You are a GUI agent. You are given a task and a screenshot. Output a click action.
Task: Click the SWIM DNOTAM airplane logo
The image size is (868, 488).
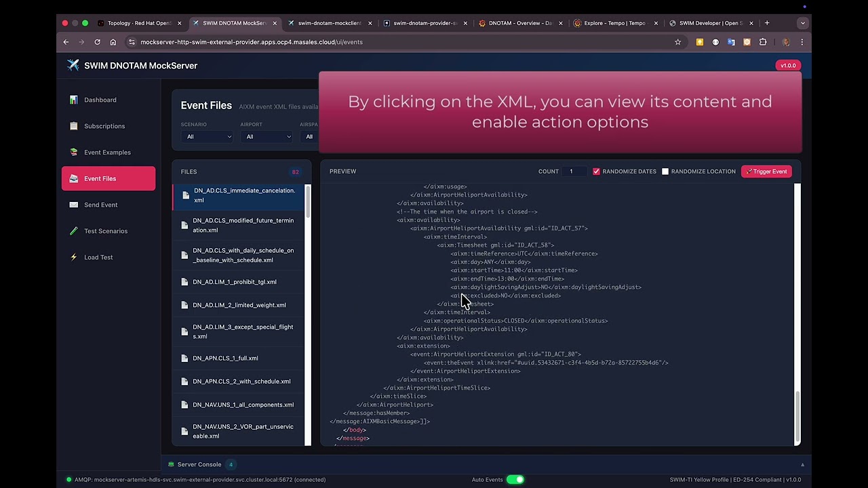(73, 65)
